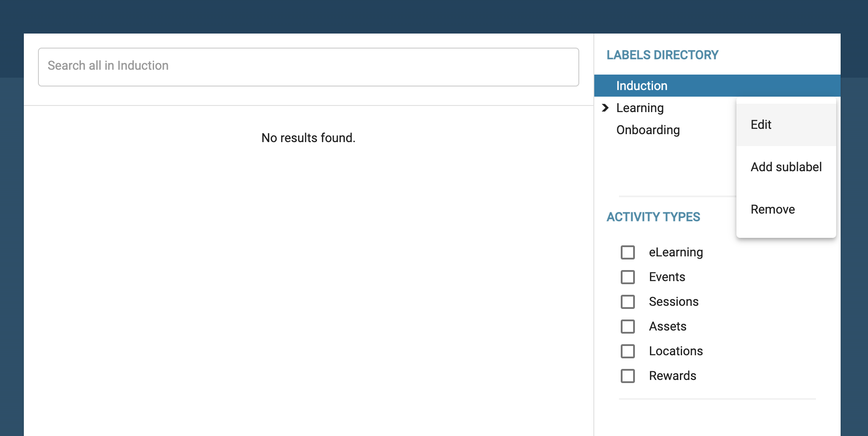Open the Learning label

pyautogui.click(x=640, y=108)
